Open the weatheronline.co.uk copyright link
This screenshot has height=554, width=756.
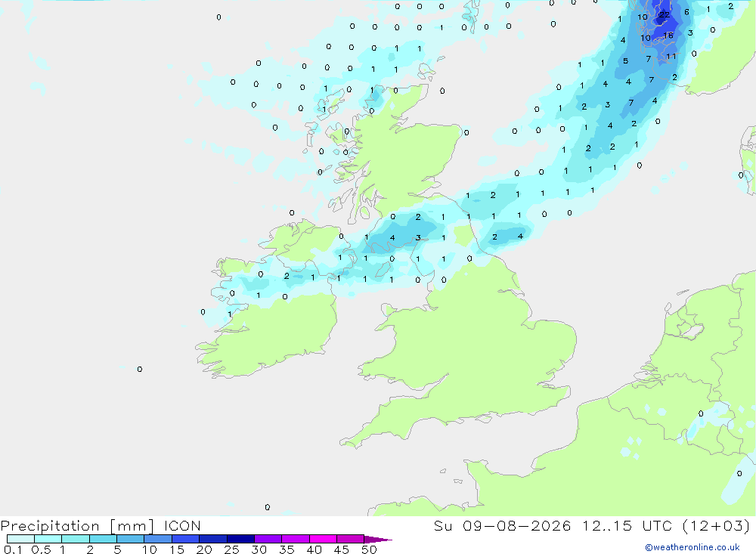pos(692,547)
